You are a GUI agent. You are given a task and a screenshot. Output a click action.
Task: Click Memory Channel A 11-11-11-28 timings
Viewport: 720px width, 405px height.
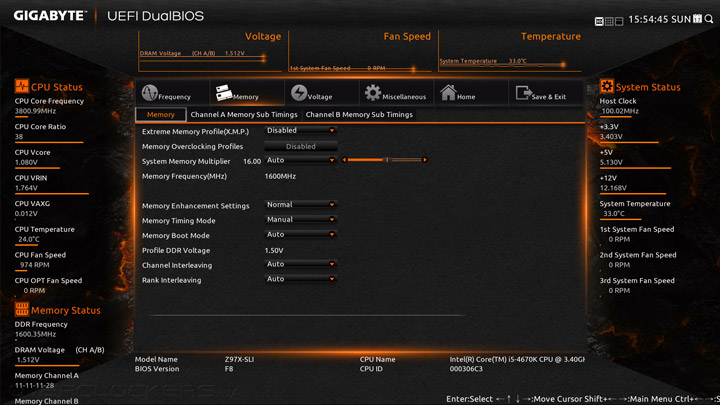pyautogui.click(x=34, y=386)
